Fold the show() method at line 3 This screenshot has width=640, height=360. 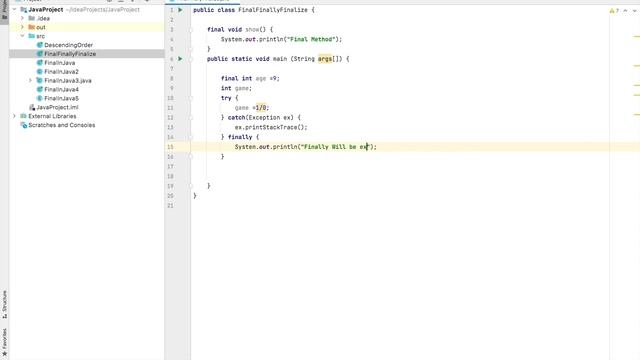191,29
